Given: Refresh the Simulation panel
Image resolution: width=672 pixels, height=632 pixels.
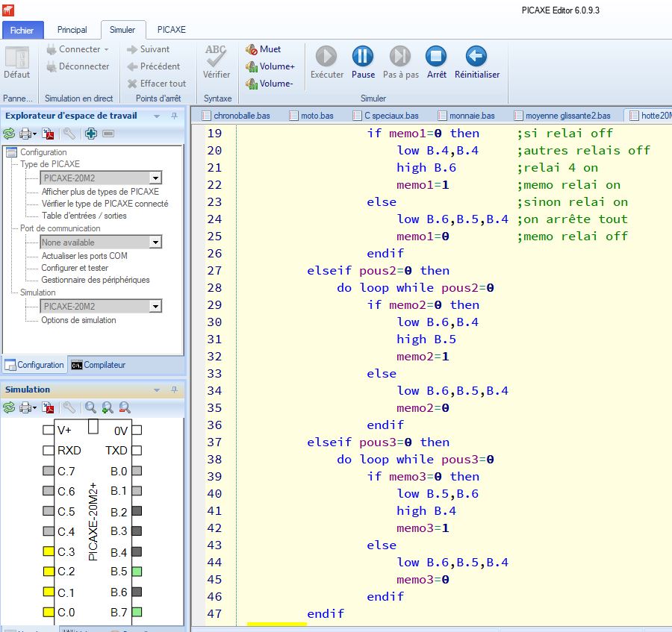Looking at the screenshot, I should (9, 407).
